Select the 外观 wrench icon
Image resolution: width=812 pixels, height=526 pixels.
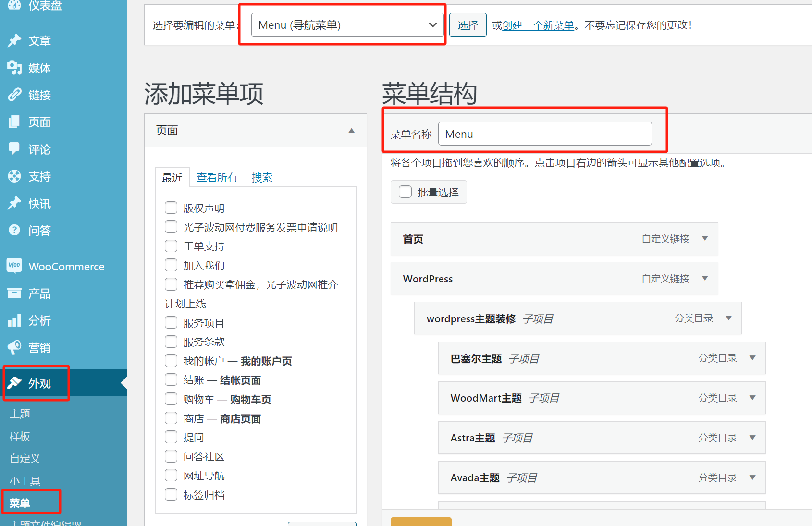14,383
